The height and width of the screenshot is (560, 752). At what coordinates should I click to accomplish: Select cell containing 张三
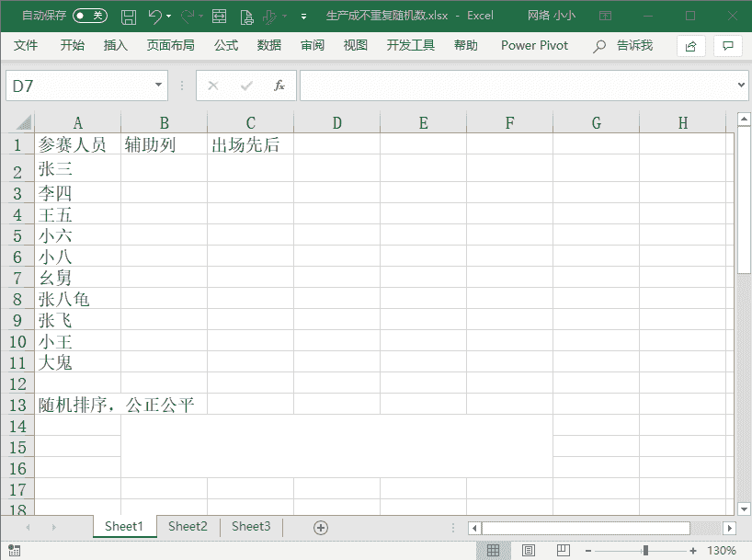[x=78, y=168]
